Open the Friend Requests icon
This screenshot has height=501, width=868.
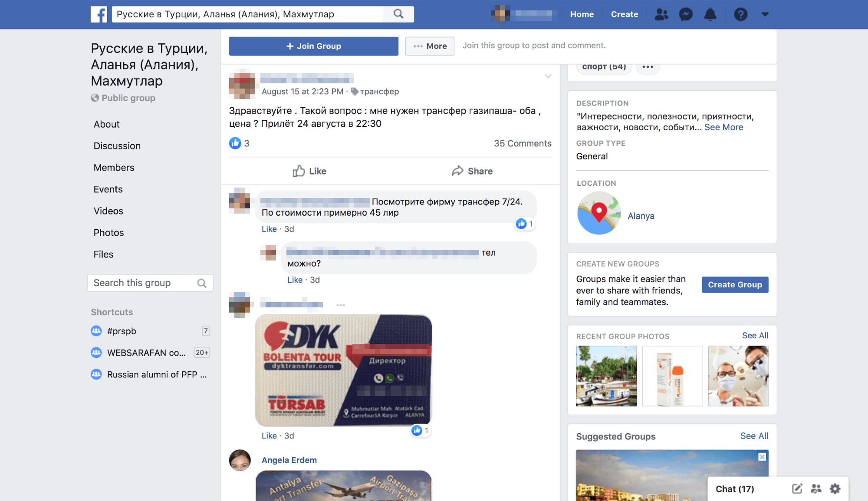coord(661,14)
